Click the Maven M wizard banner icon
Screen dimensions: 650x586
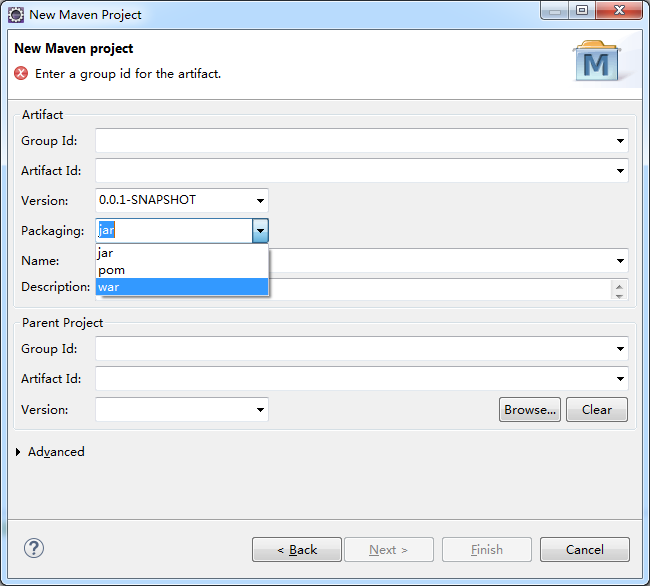pos(597,61)
